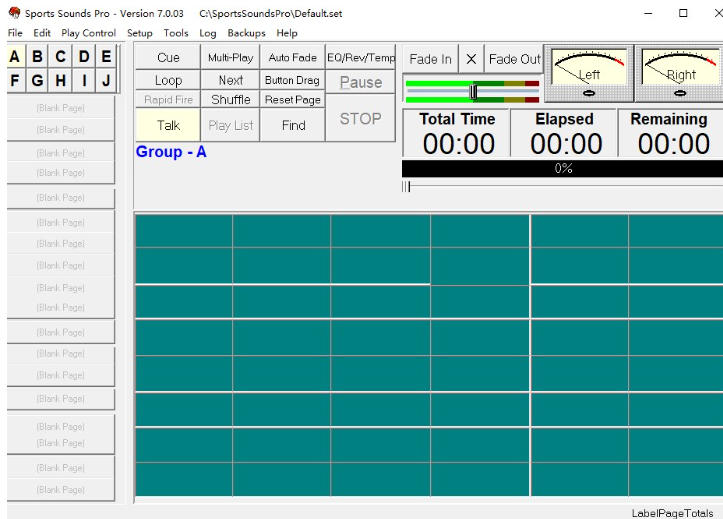Enable Multi-Play mode
This screenshot has width=723, height=519.
click(230, 58)
